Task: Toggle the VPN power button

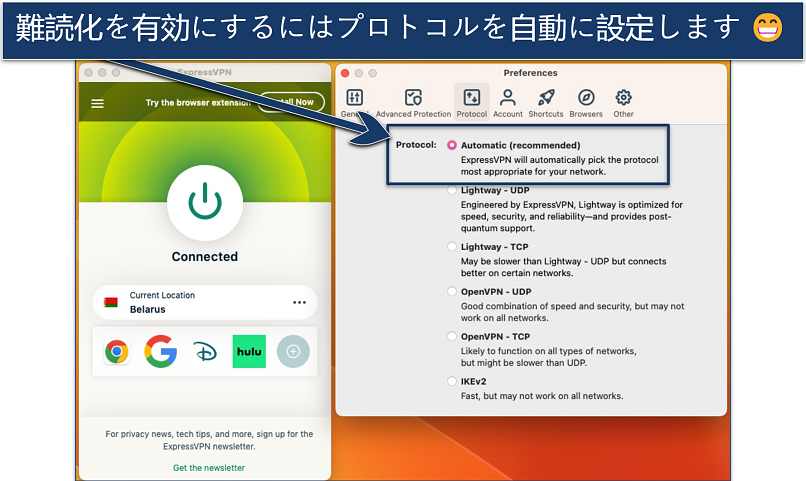Action: pyautogui.click(x=205, y=203)
